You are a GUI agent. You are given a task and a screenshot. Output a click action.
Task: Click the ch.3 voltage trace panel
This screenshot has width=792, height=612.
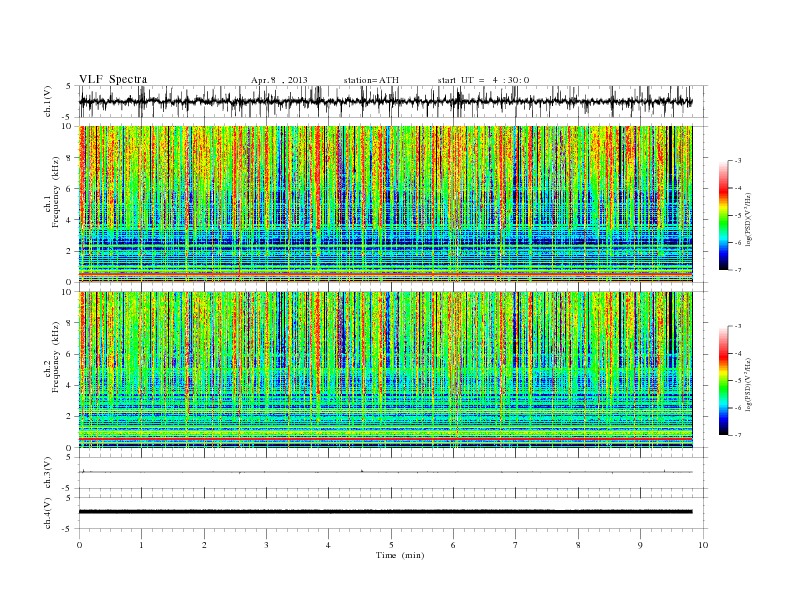tap(393, 473)
